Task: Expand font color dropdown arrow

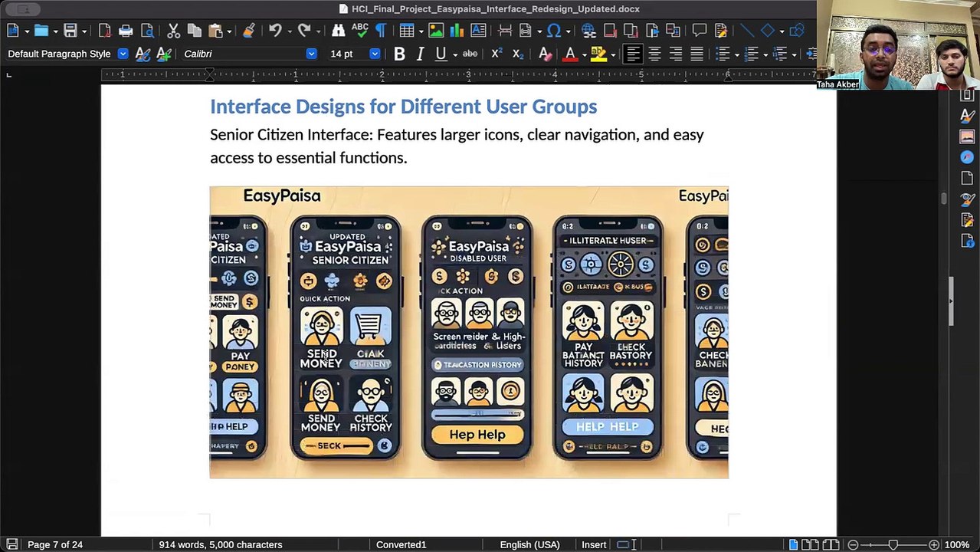Action: [584, 54]
